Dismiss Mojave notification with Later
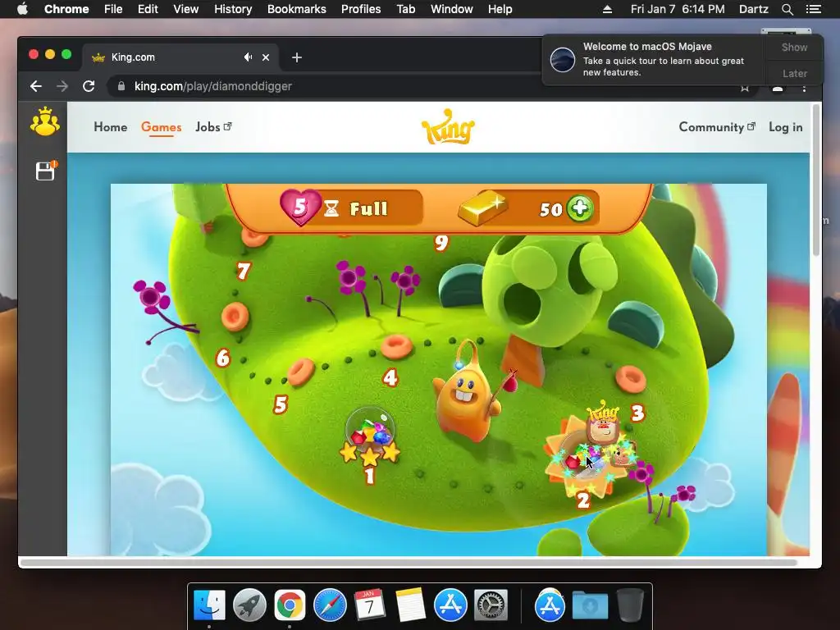840x630 pixels. (794, 73)
